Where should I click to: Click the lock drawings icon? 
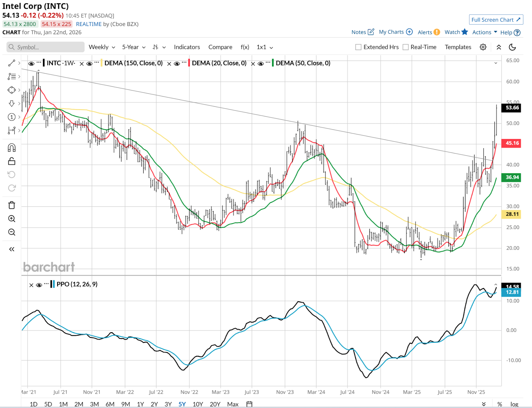point(12,161)
